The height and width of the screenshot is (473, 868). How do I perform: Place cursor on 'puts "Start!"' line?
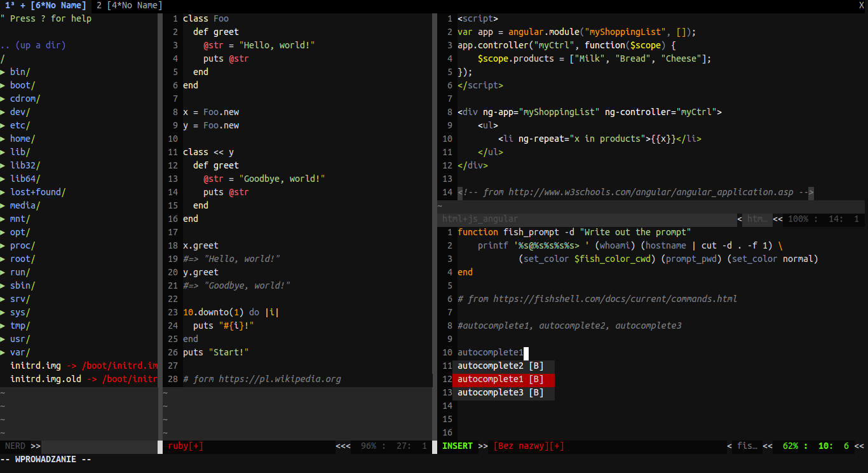click(x=216, y=352)
